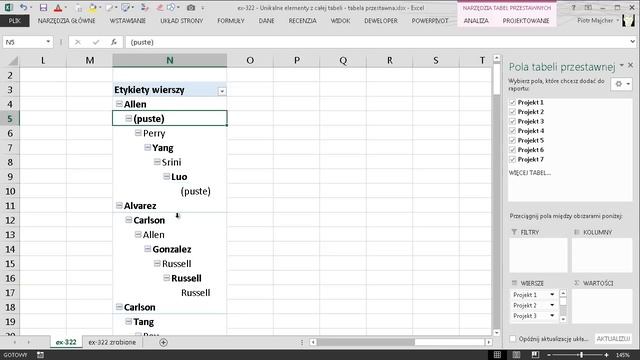
Task: Zoom out with the minus icon
Action: pyautogui.click(x=549, y=355)
